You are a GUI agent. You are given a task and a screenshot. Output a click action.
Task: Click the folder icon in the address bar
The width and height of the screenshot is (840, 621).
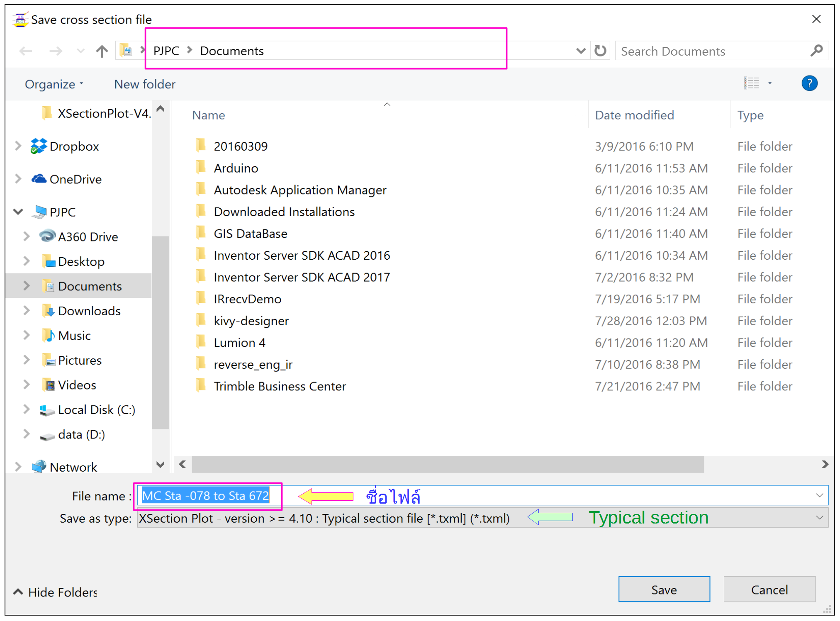125,50
